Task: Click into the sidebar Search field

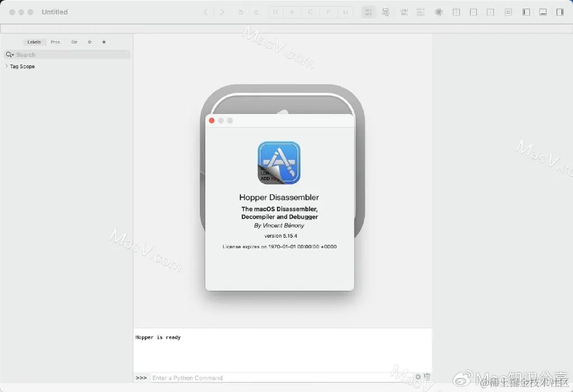Action: tap(67, 55)
